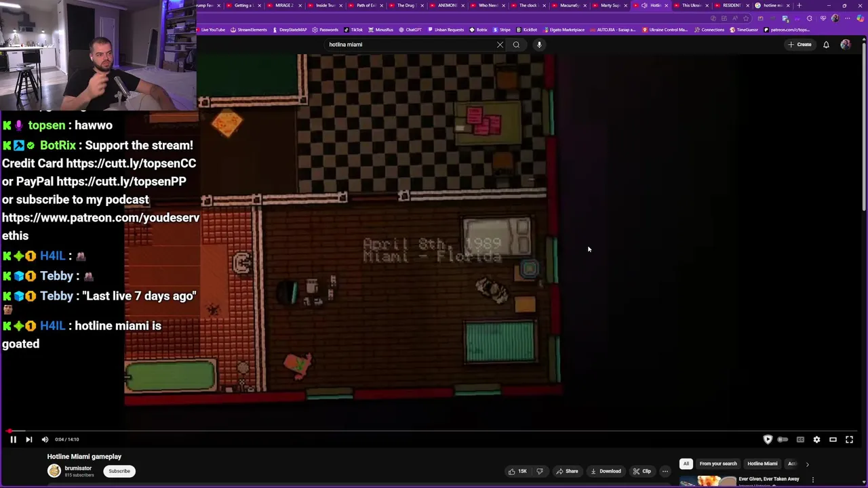Open the Stripe bookmark
This screenshot has height=488, width=868.
[501, 30]
